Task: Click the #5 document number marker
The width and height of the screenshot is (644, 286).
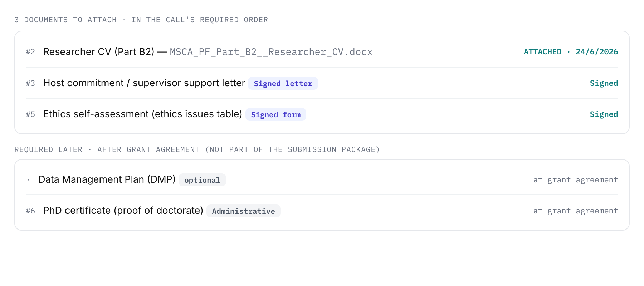Action: point(30,114)
